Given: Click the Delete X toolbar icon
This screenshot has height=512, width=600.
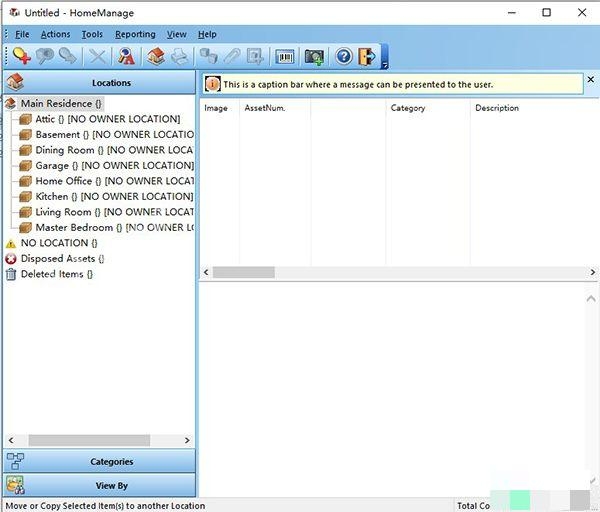Looking at the screenshot, I should [x=98, y=57].
